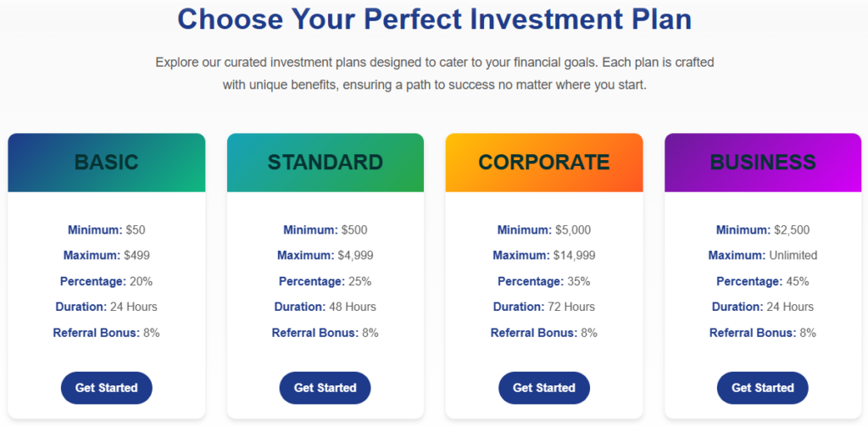The height and width of the screenshot is (426, 868).
Task: Click the Business plan Percentage 45% line
Action: pos(763,281)
